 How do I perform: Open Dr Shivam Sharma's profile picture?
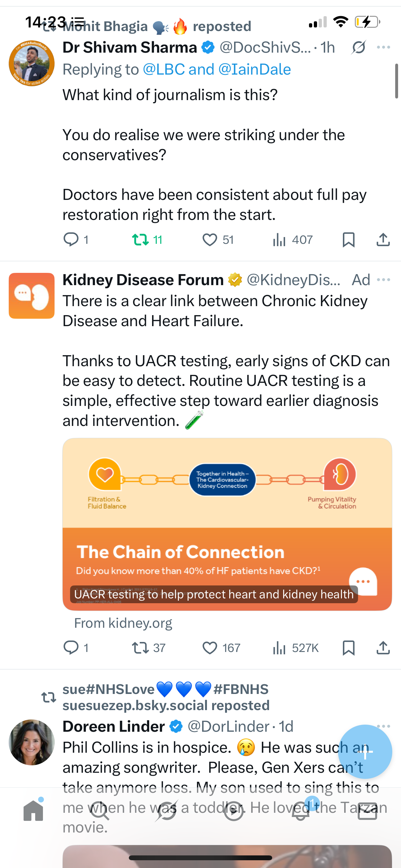[x=32, y=63]
